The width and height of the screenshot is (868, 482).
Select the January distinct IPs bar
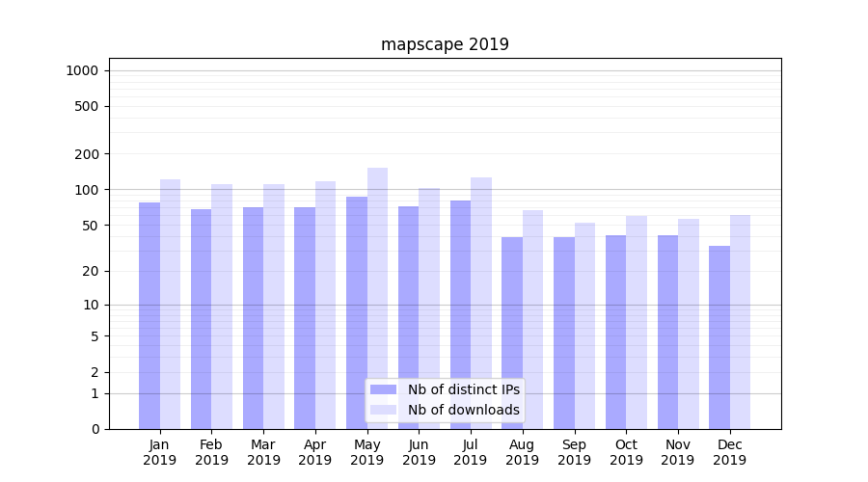tap(149, 315)
